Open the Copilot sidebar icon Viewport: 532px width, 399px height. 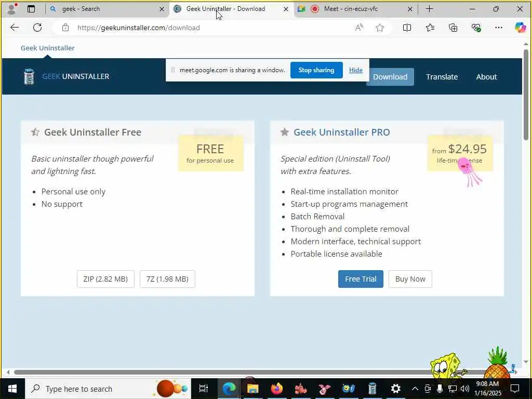click(520, 28)
